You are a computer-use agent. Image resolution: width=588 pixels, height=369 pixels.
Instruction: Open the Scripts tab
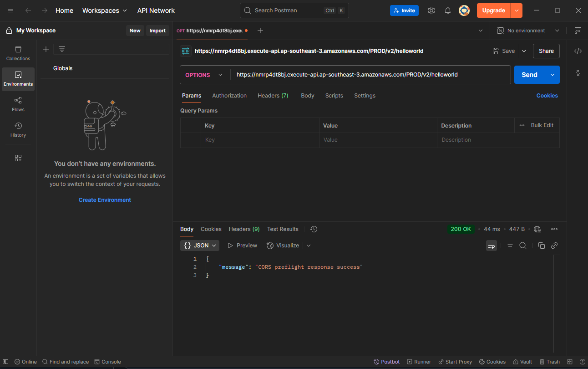[334, 96]
